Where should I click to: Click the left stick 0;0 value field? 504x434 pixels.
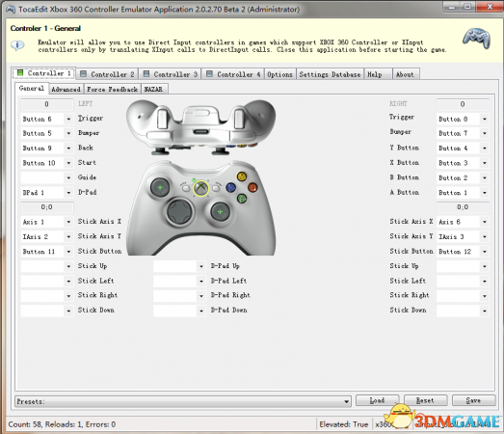click(47, 207)
